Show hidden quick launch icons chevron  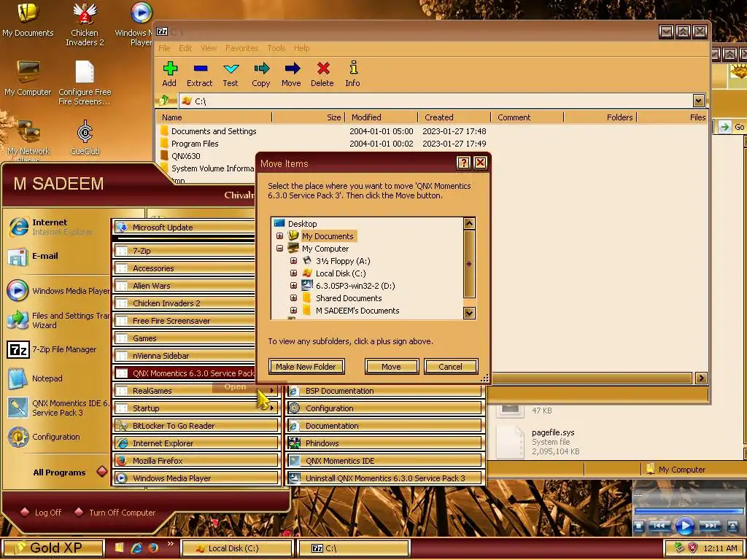pyautogui.click(x=171, y=543)
